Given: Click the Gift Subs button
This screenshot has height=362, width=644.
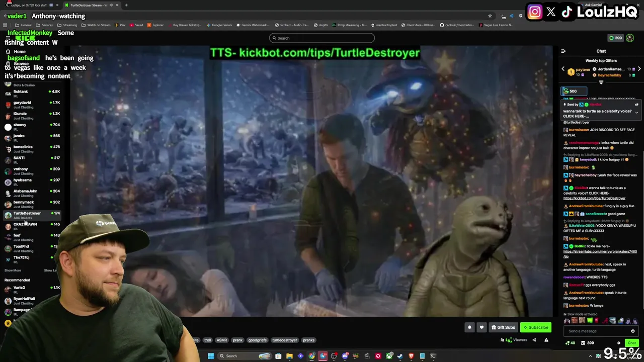Looking at the screenshot, I should coord(503,327).
